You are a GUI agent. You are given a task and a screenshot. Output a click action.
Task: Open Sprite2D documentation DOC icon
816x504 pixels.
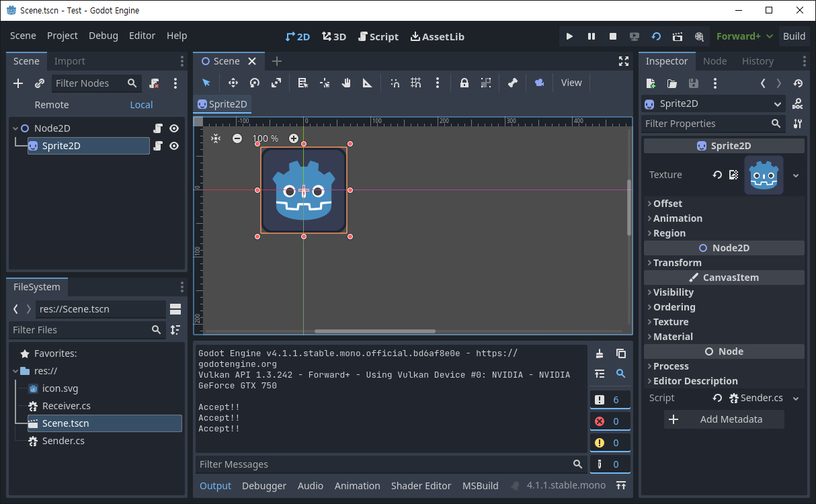pos(797,104)
